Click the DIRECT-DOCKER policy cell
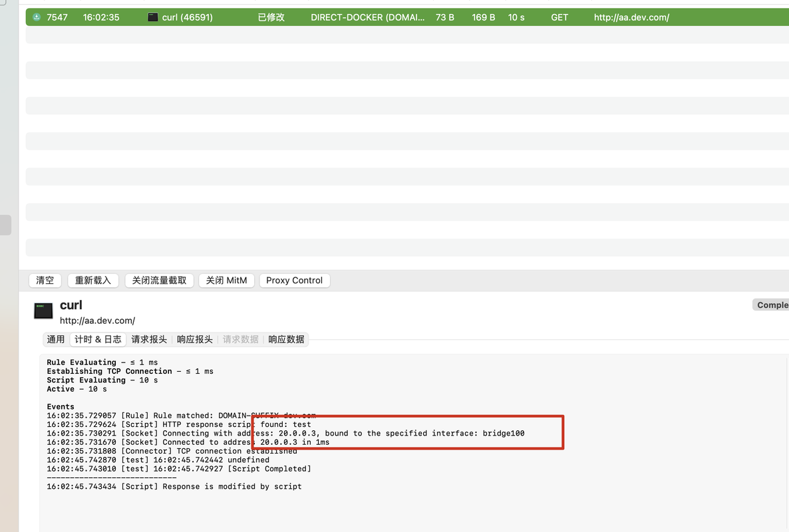Screen dimensions: 789x532 (x=367, y=17)
